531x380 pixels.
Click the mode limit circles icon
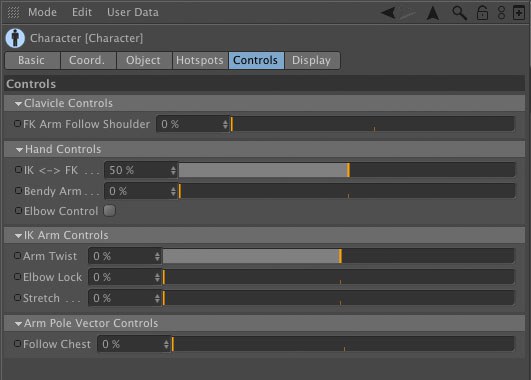(501, 13)
